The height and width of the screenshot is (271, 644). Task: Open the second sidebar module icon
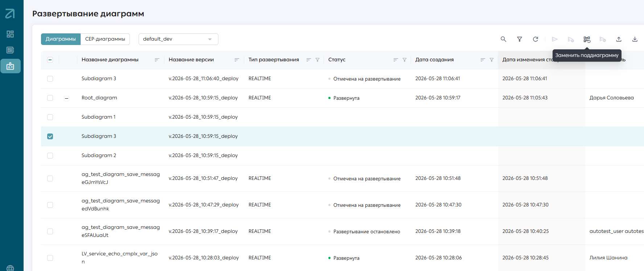coord(10,50)
